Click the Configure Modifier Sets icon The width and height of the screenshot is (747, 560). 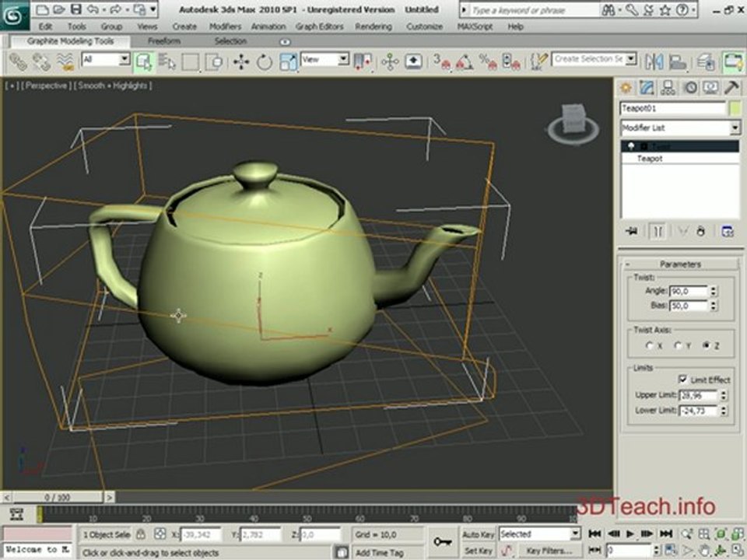pyautogui.click(x=728, y=232)
